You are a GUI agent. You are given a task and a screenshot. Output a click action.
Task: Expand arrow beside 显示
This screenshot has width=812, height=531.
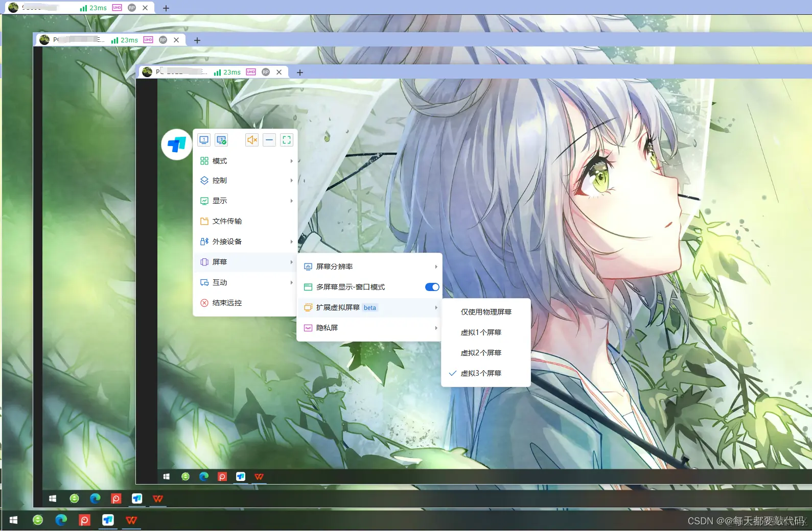[291, 201]
